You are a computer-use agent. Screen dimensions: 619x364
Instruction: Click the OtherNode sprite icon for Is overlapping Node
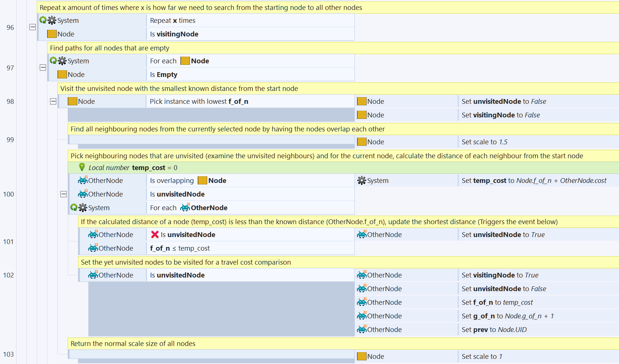coord(83,181)
